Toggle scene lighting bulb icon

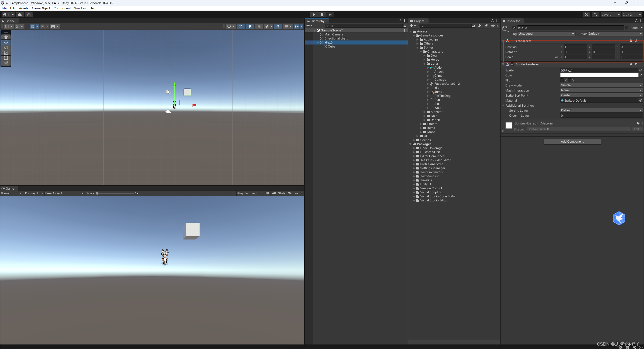pyautogui.click(x=250, y=26)
